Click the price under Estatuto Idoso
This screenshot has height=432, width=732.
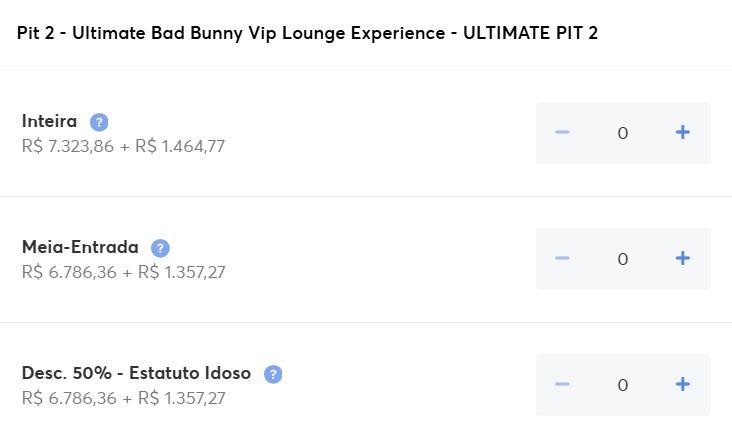coord(123,398)
